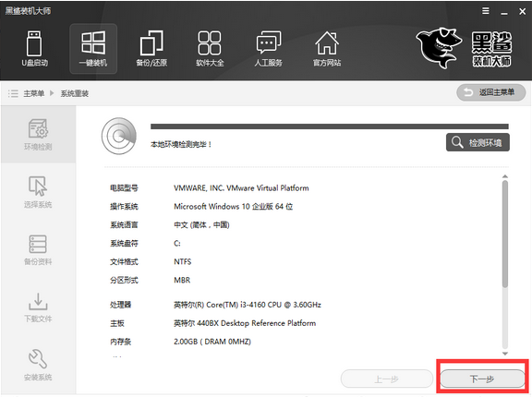The image size is (532, 397).
Task: Click the scroll up arrow of info list
Action: point(505,176)
